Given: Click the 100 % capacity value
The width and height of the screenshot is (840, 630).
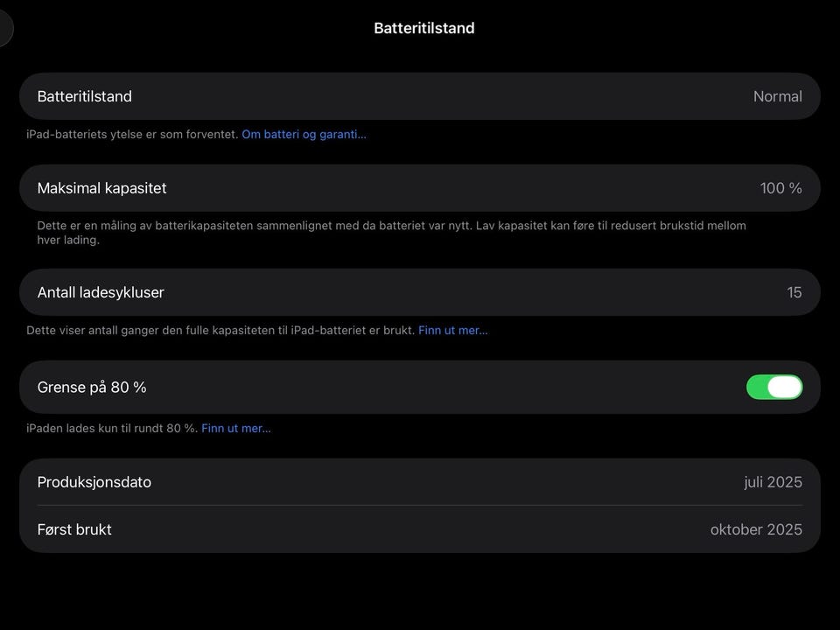Looking at the screenshot, I should 780,188.
